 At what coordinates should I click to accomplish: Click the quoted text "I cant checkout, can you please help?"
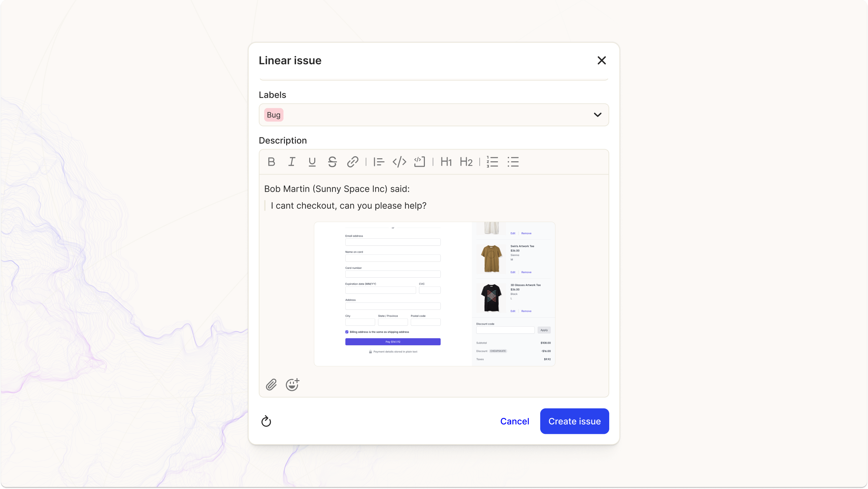pyautogui.click(x=348, y=206)
